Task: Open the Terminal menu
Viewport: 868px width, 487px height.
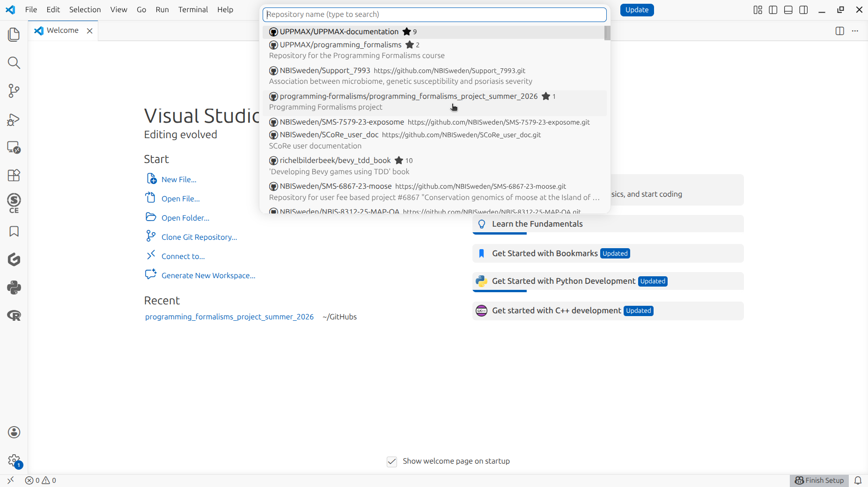Action: (x=193, y=9)
